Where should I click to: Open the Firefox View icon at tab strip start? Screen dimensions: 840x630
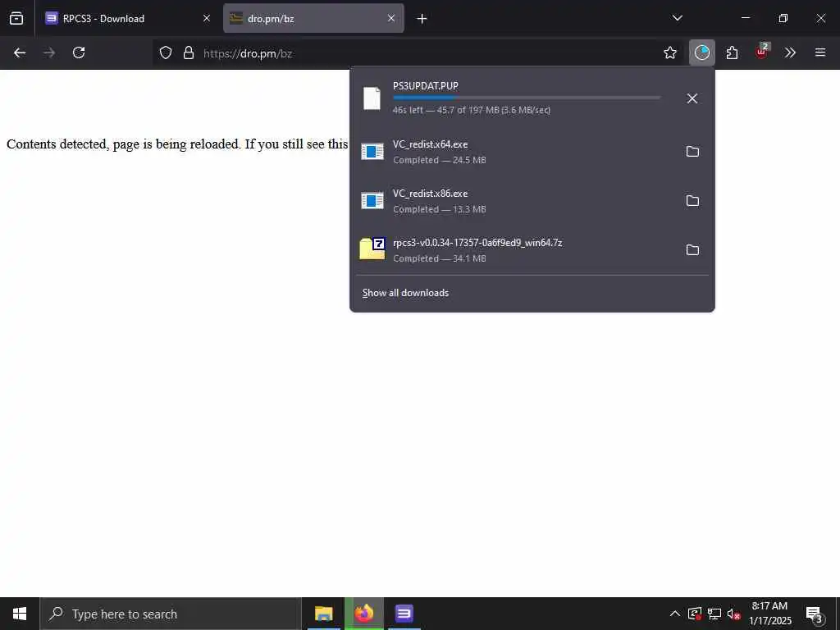(16, 18)
